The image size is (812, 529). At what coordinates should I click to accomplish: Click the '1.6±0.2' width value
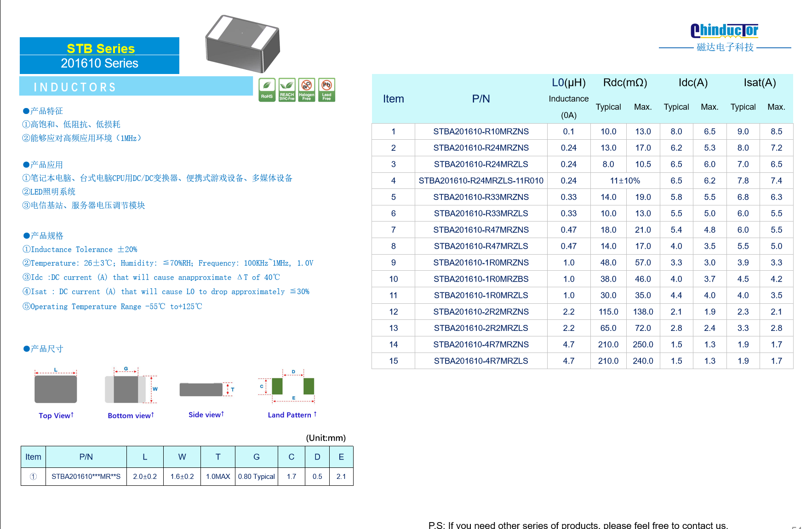[182, 477]
